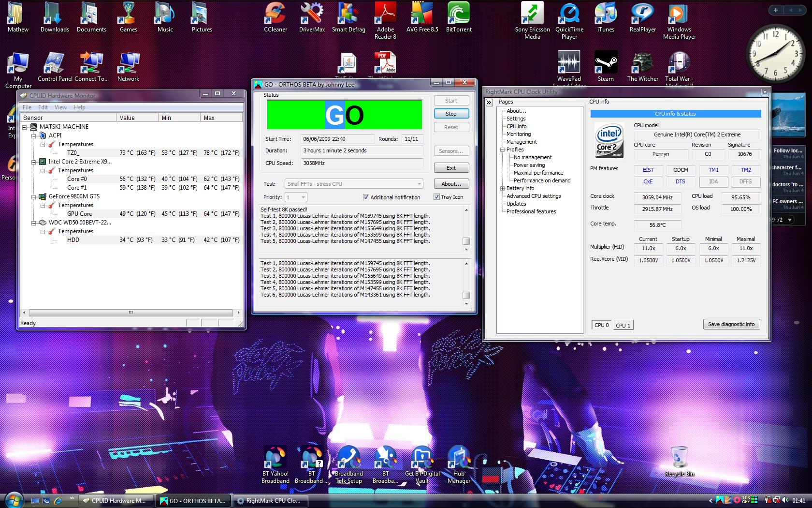Image resolution: width=812 pixels, height=508 pixels.
Task: Open the Priority dropdown in ORTHOS
Action: [x=296, y=197]
